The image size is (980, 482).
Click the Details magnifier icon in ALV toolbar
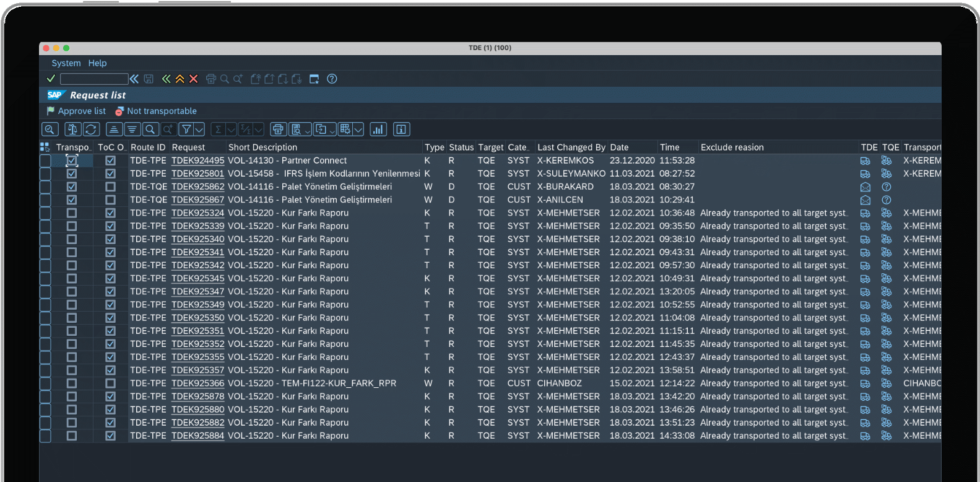click(x=50, y=129)
